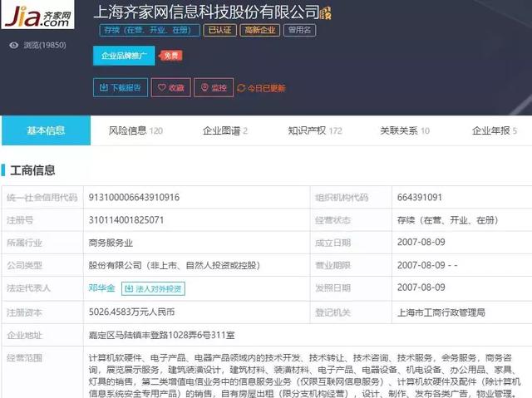
Task: Switch to the 基本信息 tab
Action: pos(47,130)
